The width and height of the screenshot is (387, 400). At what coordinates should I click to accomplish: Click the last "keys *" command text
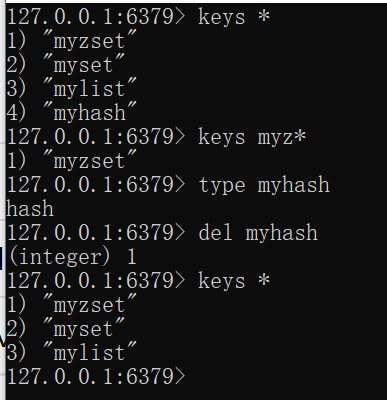234,281
